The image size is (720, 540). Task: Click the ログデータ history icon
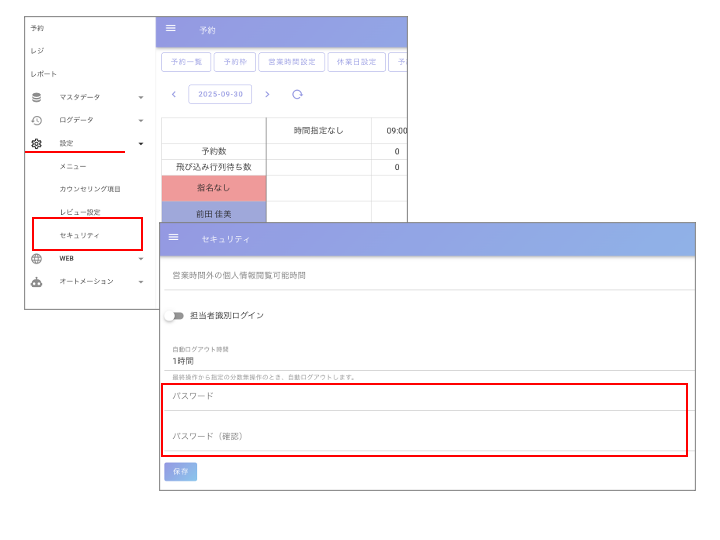(x=37, y=120)
